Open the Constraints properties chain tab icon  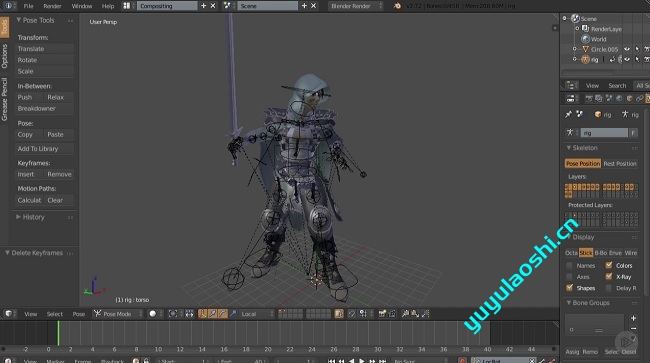(x=639, y=98)
